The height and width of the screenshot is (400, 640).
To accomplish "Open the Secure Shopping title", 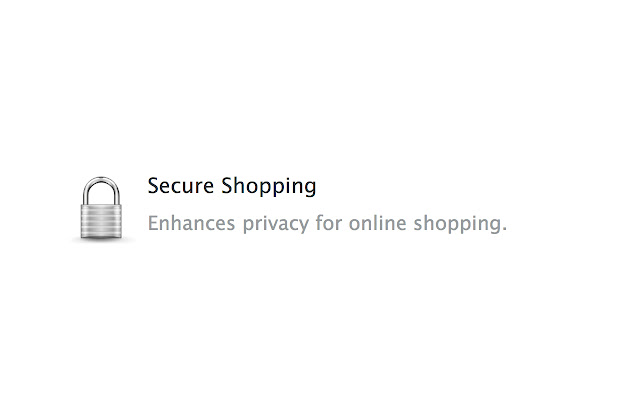I will pyautogui.click(x=231, y=186).
